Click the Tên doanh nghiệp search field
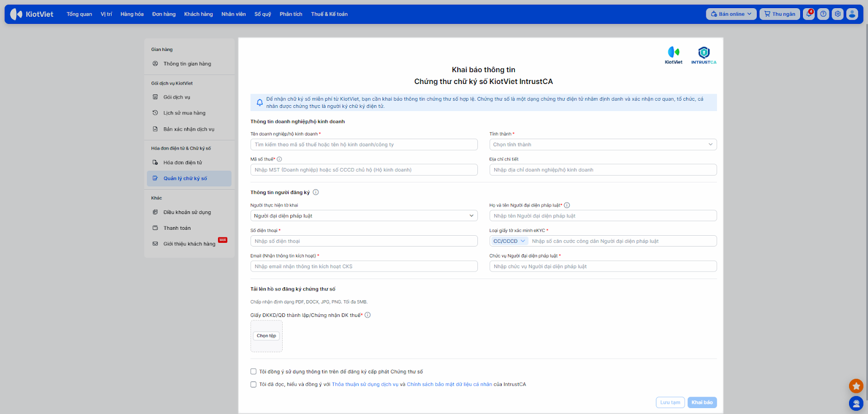The height and width of the screenshot is (414, 868). click(364, 145)
